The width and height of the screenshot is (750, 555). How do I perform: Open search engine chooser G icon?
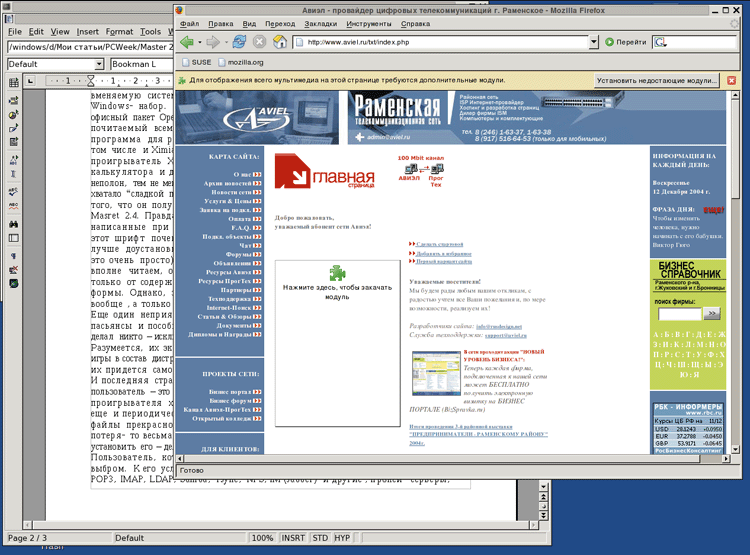tap(661, 42)
